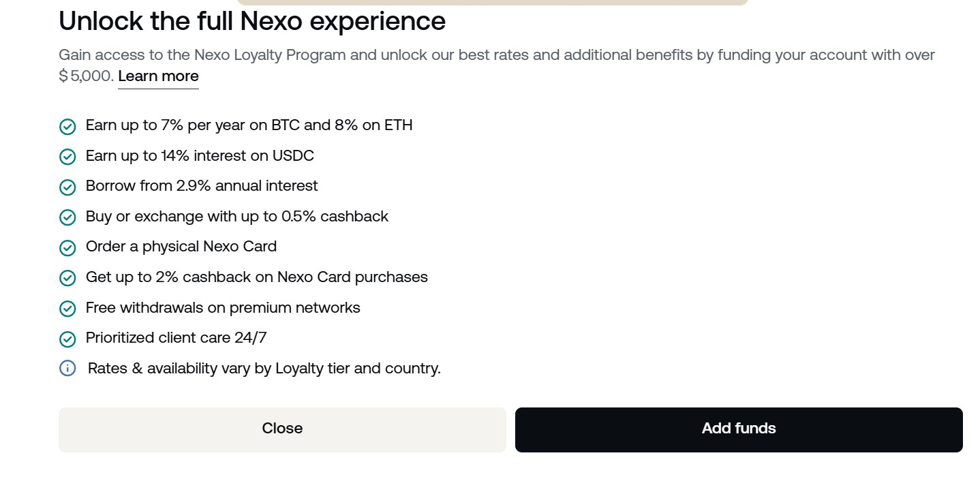Viewport: 980px width, 479px height.
Task: Select the checkmark beside the 14% USDC interest line
Action: click(67, 157)
